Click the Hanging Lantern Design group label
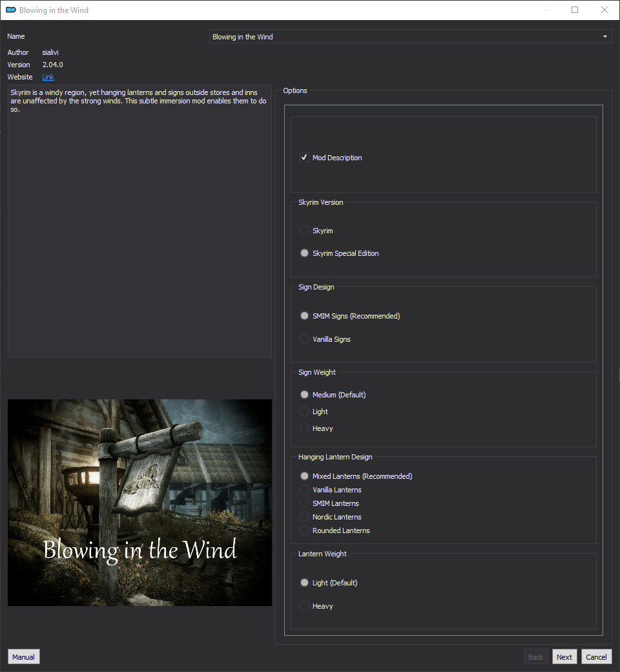Image resolution: width=620 pixels, height=672 pixels. (335, 457)
